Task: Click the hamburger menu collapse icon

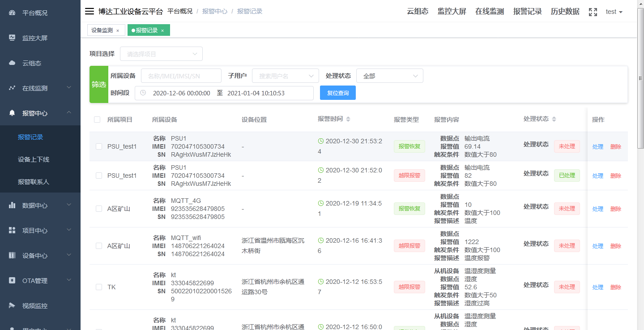Action: point(90,12)
